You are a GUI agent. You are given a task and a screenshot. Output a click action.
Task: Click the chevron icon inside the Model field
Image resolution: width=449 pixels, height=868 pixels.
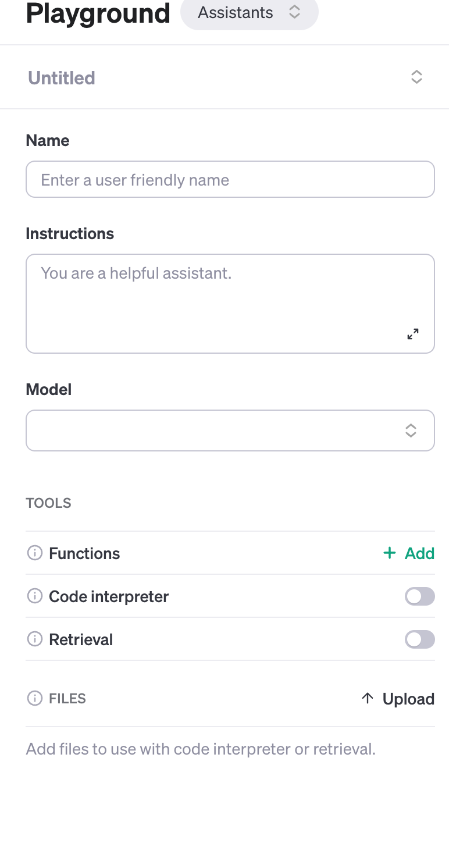click(411, 431)
